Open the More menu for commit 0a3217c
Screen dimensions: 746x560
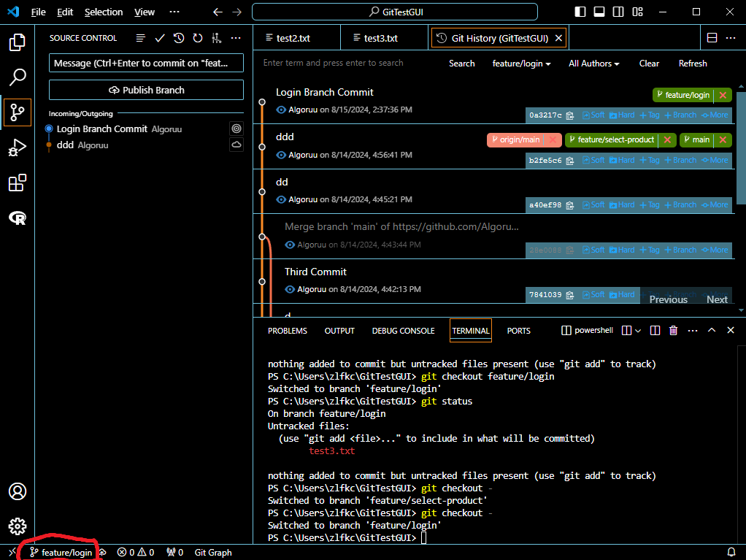[x=715, y=115]
